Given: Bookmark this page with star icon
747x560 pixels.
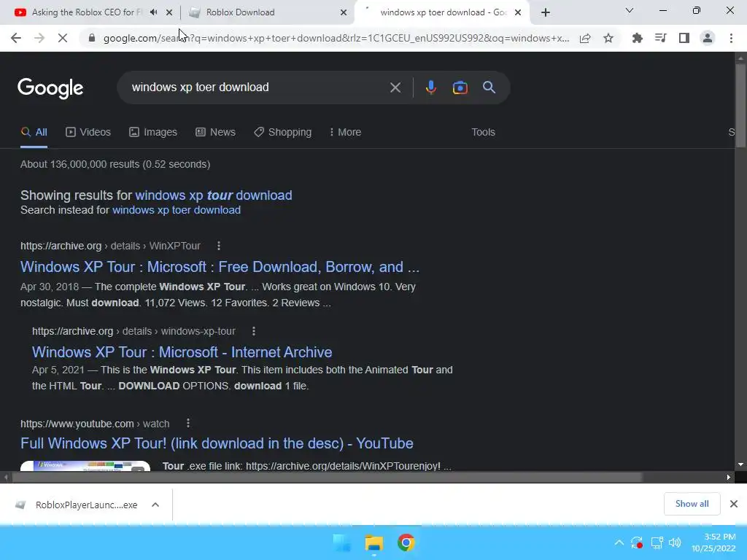Looking at the screenshot, I should point(608,38).
